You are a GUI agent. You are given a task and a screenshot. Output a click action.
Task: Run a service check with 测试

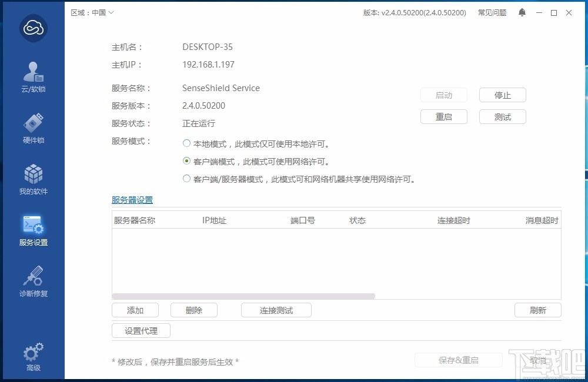(x=502, y=116)
